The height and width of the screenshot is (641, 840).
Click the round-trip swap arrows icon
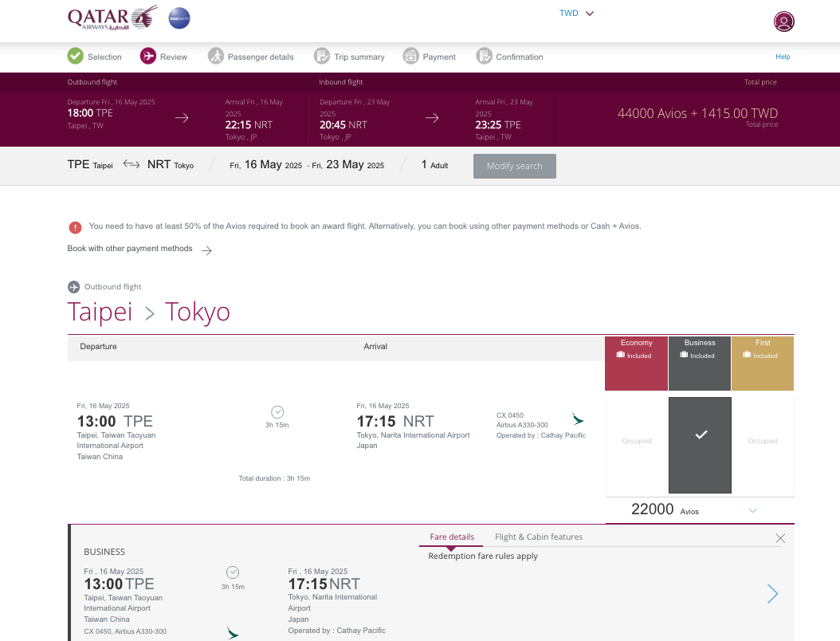tap(131, 164)
